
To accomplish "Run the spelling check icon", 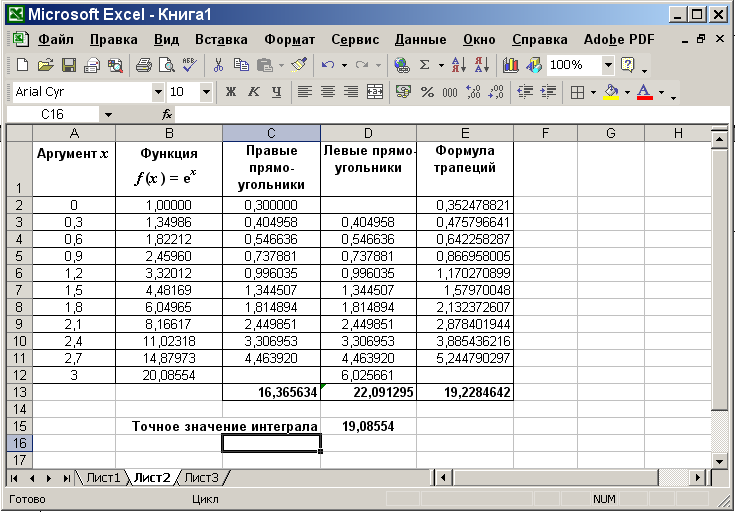I will (190, 65).
